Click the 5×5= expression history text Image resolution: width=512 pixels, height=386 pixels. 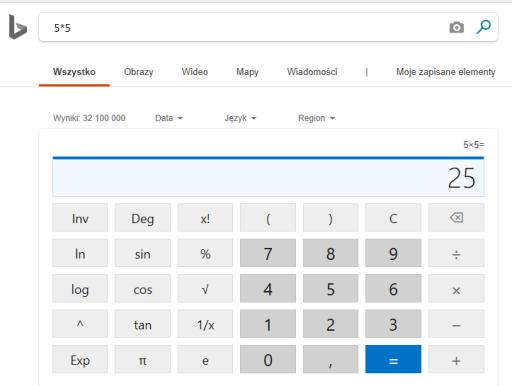point(474,144)
